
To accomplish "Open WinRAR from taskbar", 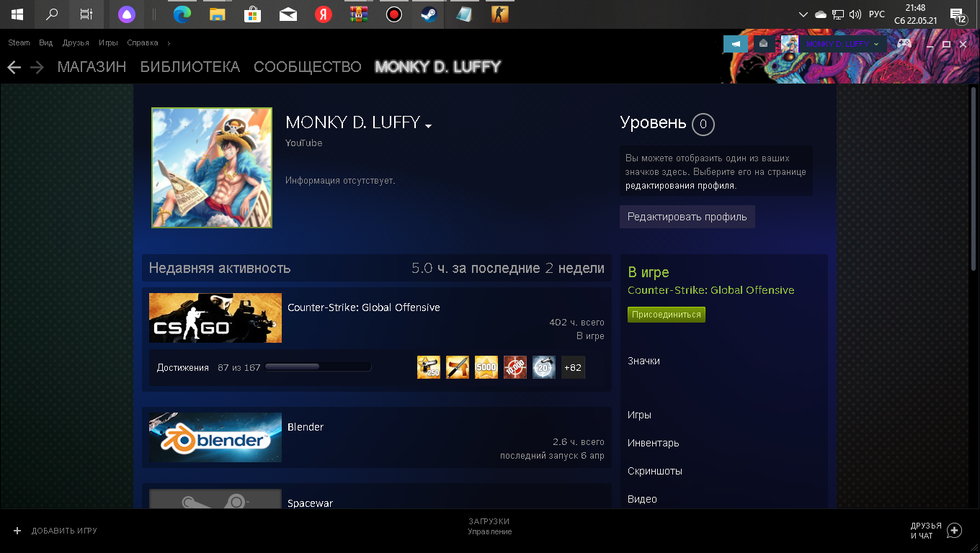I will [x=358, y=14].
